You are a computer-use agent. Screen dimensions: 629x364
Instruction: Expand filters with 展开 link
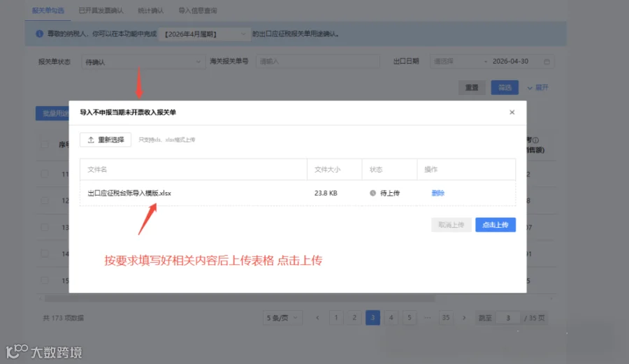pyautogui.click(x=537, y=87)
